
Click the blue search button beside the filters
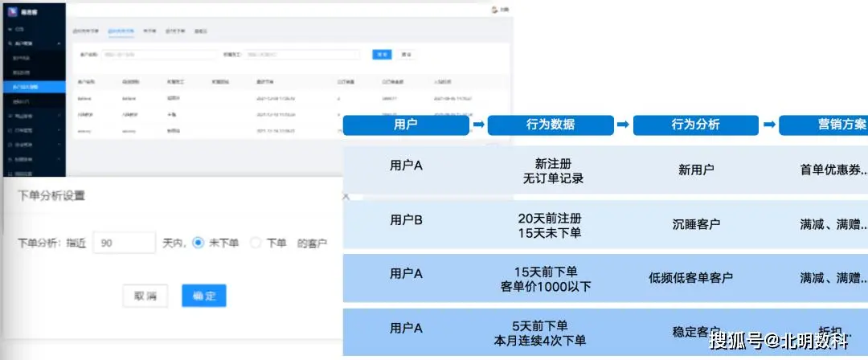pos(382,55)
